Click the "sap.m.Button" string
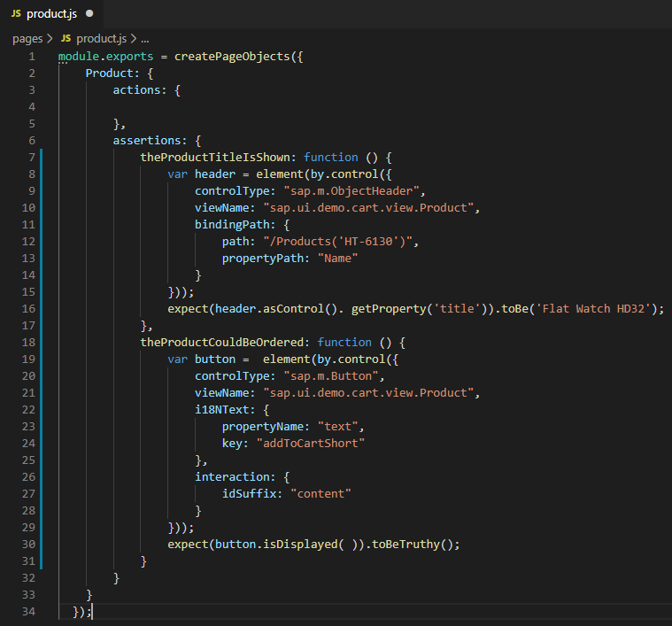The height and width of the screenshot is (626, 672). pyautogui.click(x=331, y=376)
